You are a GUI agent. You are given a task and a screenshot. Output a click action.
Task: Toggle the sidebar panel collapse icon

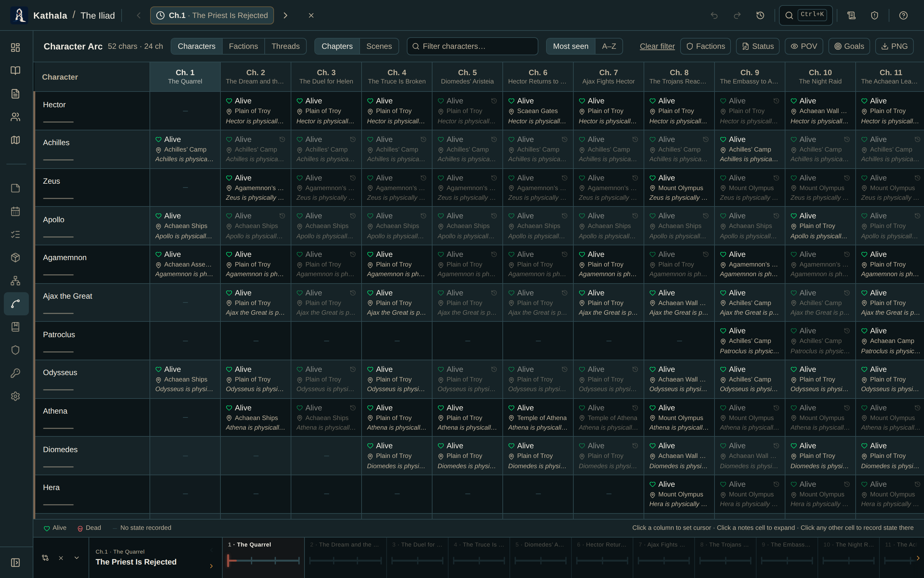click(x=15, y=563)
